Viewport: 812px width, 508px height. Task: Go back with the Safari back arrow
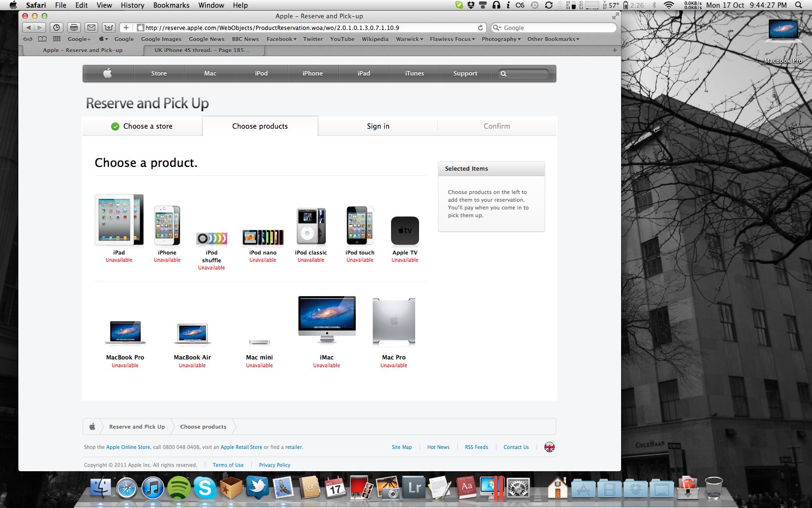click(28, 28)
